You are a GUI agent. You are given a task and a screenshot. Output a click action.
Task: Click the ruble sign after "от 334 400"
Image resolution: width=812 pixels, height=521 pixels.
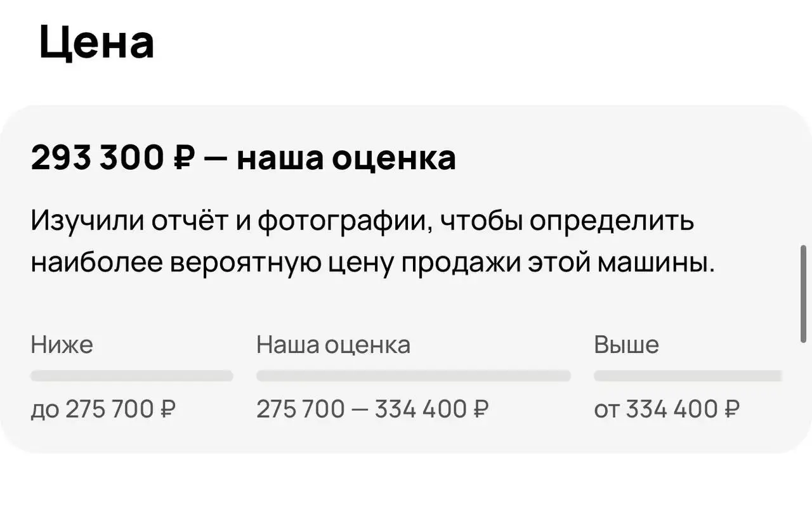tap(732, 409)
